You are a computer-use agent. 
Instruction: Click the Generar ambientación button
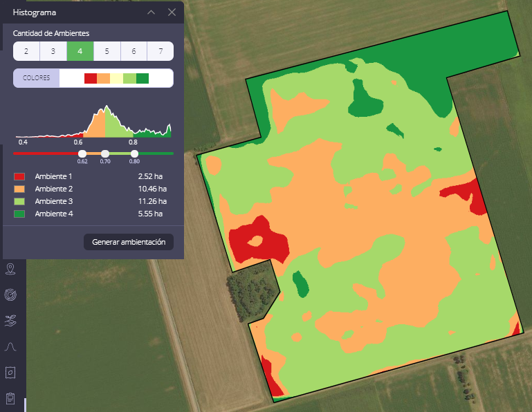coord(129,242)
